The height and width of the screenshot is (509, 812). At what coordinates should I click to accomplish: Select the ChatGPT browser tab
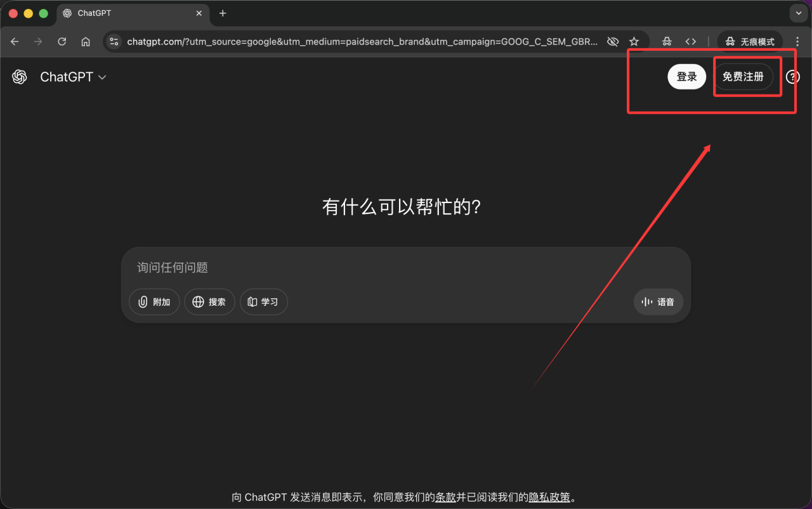click(x=133, y=13)
